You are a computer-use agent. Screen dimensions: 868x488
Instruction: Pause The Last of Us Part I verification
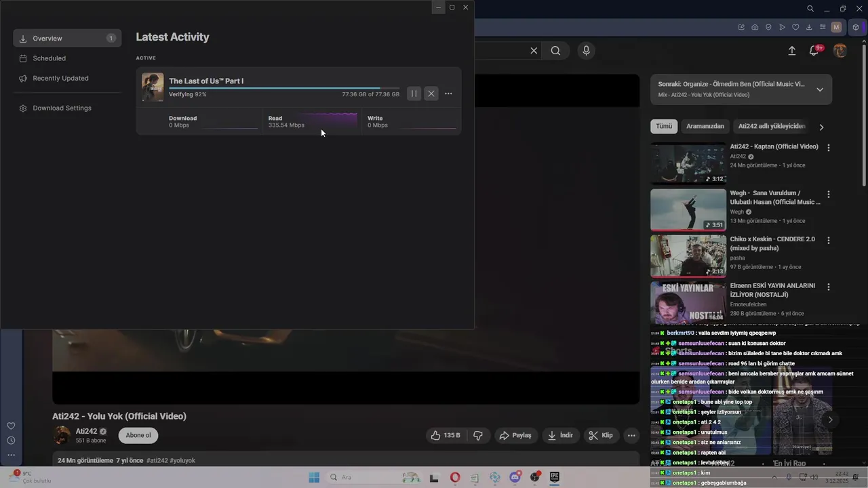[x=414, y=94]
